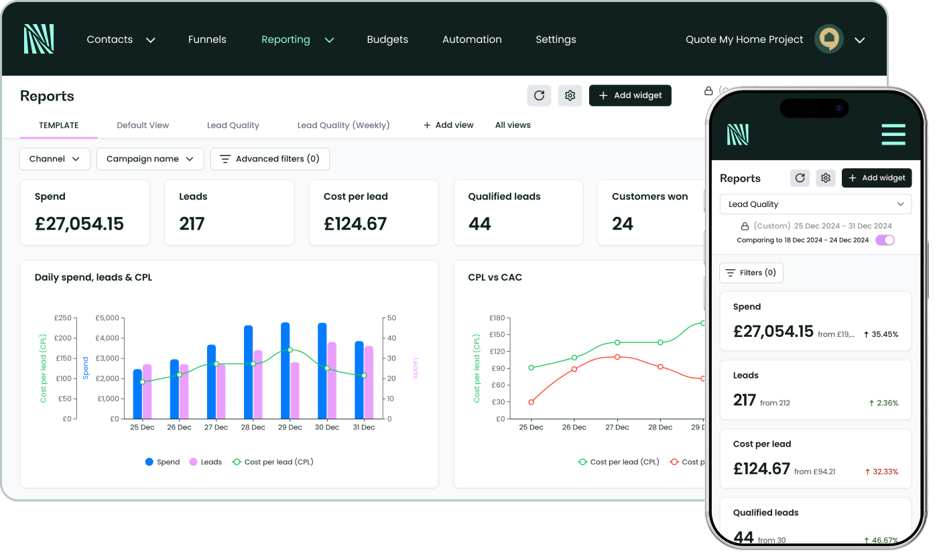Click the 'Daily spend, leads & CPL' widget title
Viewport: 937px width, 560px height.
[x=93, y=277]
